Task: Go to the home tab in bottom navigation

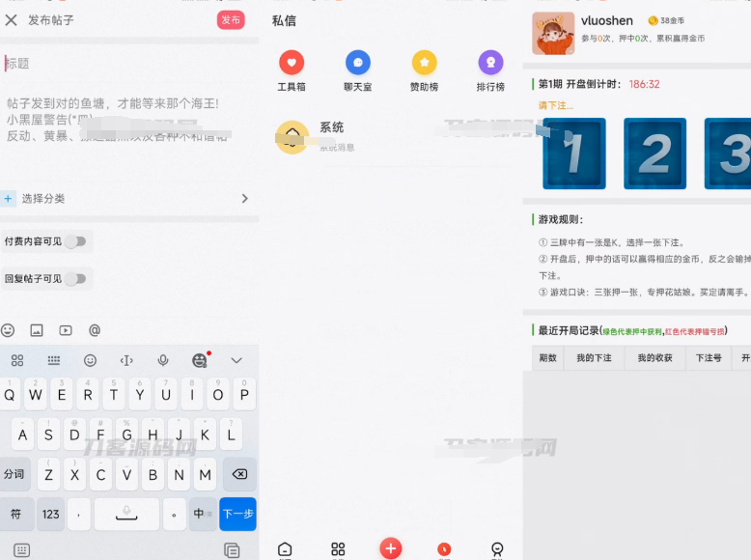Action: [285, 549]
